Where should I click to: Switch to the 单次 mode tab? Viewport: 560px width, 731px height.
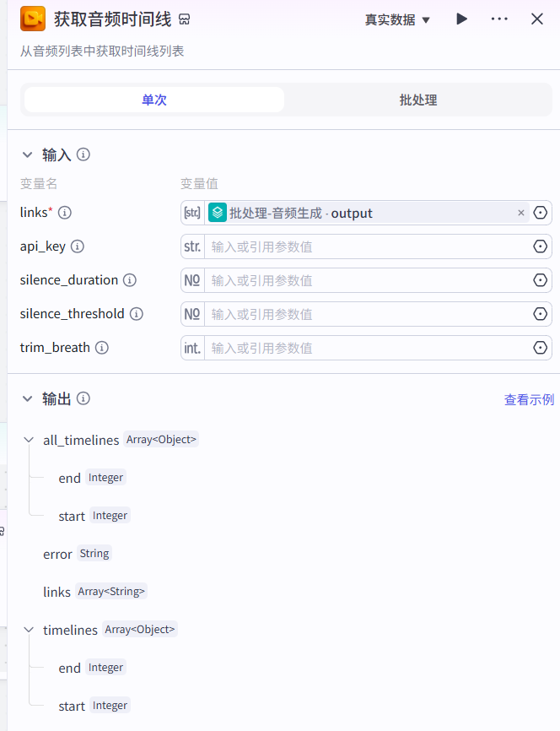[x=154, y=100]
